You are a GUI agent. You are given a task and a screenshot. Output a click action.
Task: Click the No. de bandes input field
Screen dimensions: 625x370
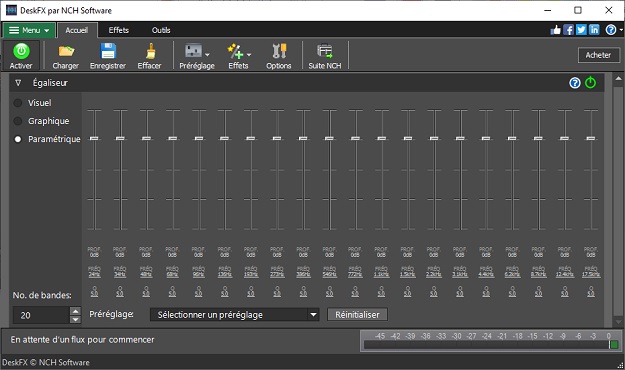41,315
